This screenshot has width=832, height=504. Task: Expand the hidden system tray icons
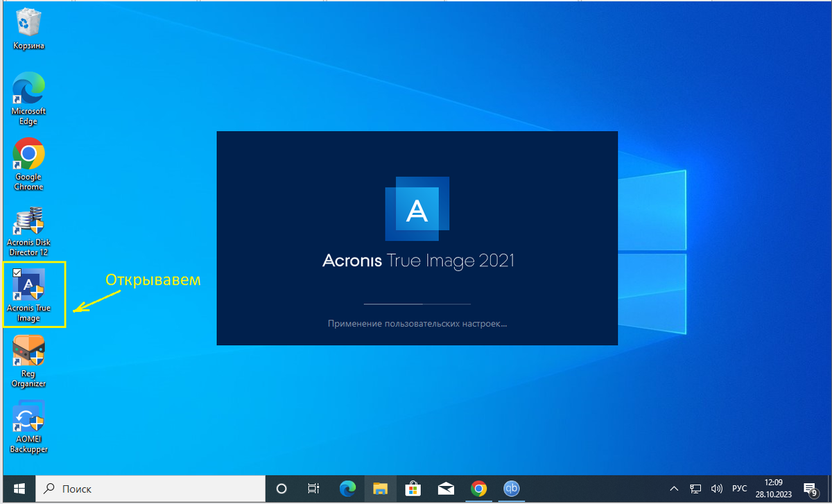[x=675, y=489]
